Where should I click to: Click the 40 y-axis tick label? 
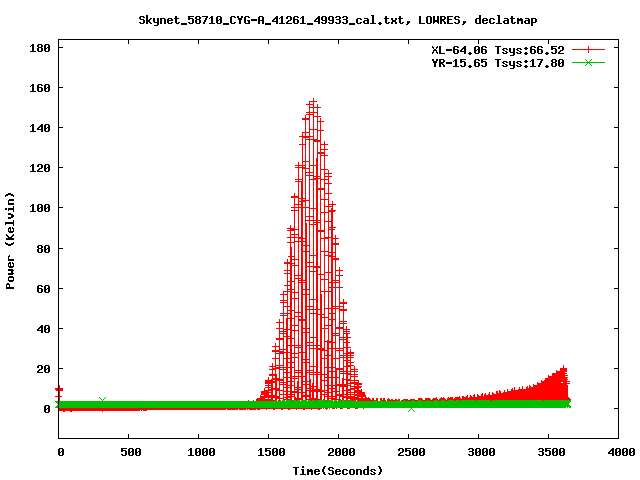[44, 329]
